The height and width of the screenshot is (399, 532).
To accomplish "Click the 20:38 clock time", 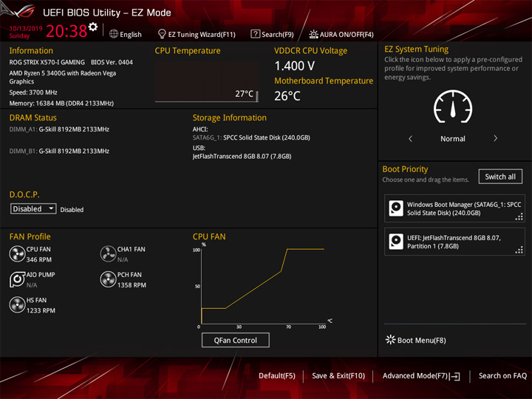I will pos(66,31).
